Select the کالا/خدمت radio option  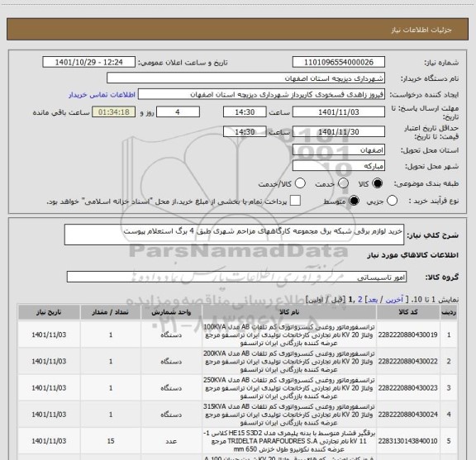[x=300, y=183]
